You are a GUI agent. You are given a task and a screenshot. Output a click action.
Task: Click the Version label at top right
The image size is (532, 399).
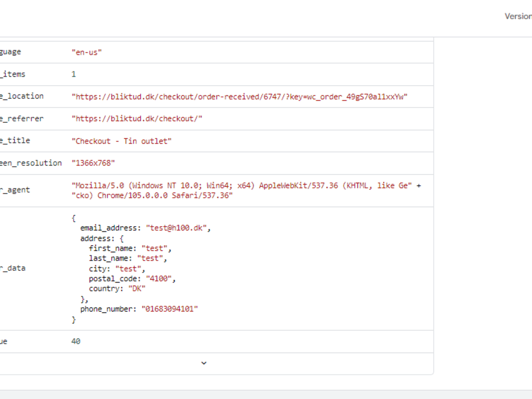pyautogui.click(x=518, y=16)
